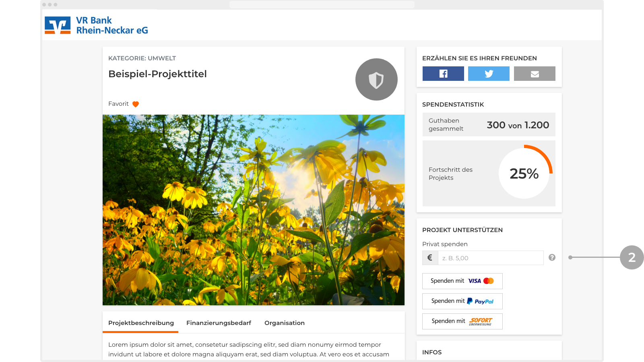Open the yellow flowers project image
Screen dimensions: 644x362
click(254, 210)
